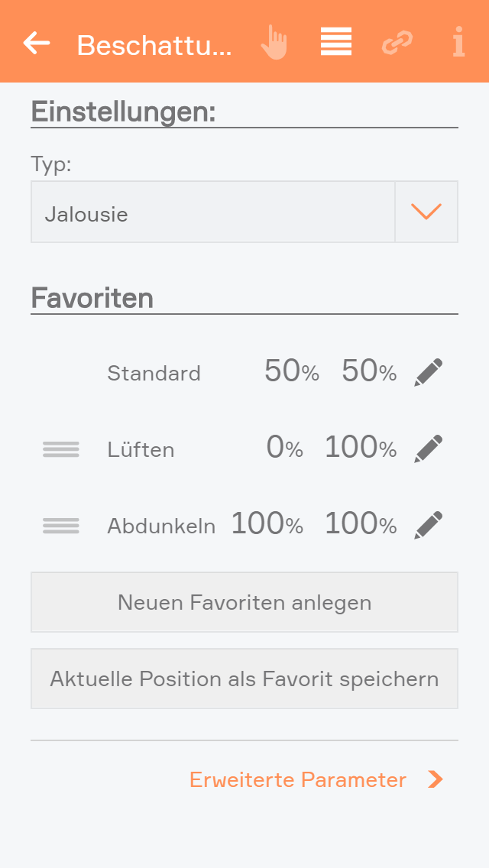
Task: Expand Erweiterte Parameter chevron
Action: pyautogui.click(x=436, y=779)
